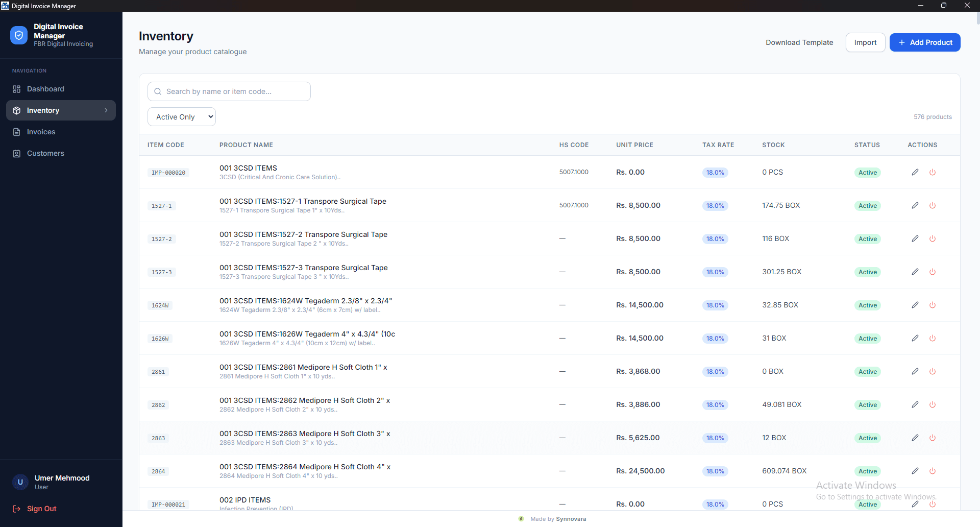Screen dimensions: 980x527
Task: Click the vertical scrollbar at window edge
Action: [x=977, y=17]
